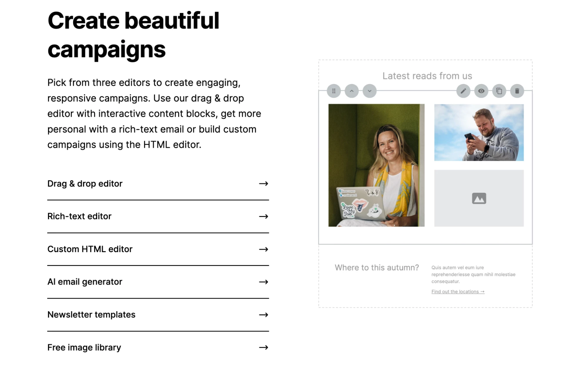Click the duplicate (copy) icon on email block
Screen dimensions: 588x365
[x=499, y=91]
